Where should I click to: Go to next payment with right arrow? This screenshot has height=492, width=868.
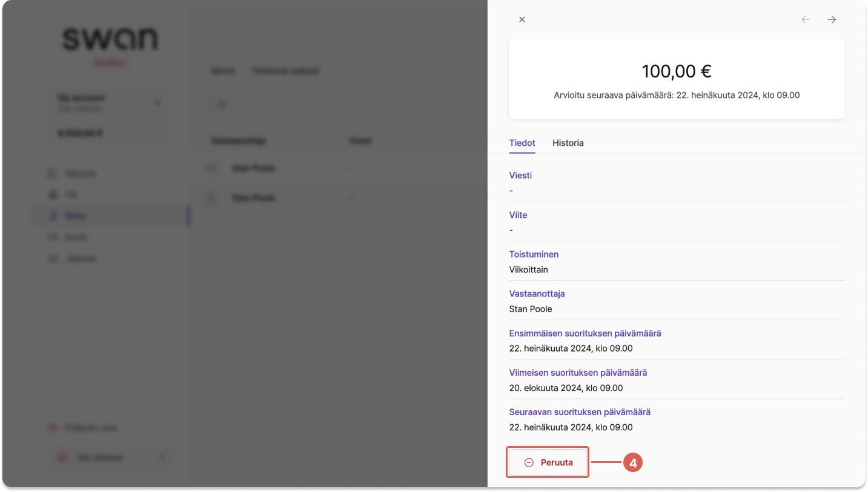(x=832, y=19)
